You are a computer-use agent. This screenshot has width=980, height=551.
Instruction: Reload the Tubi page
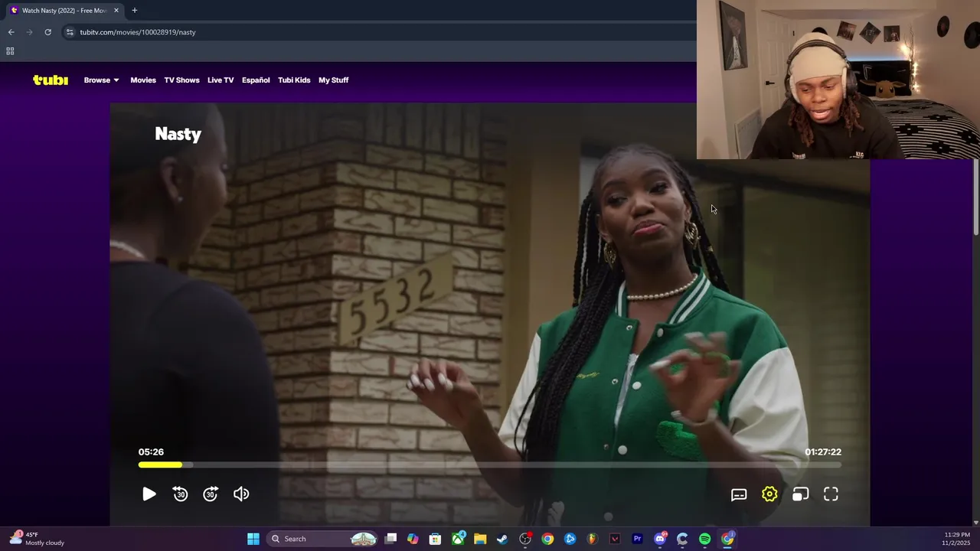(47, 32)
